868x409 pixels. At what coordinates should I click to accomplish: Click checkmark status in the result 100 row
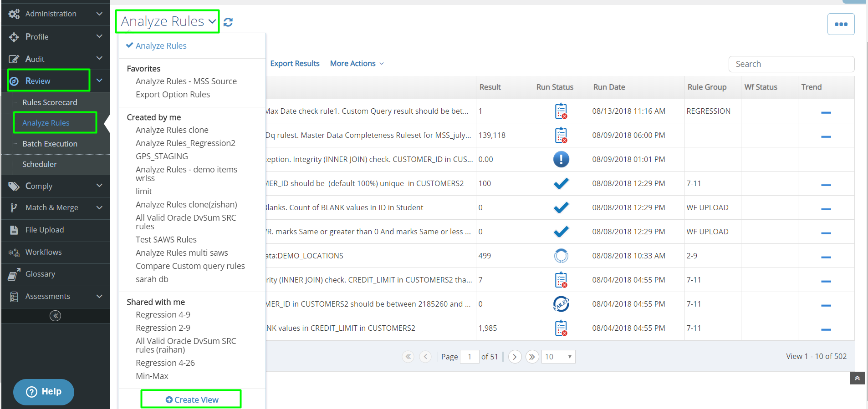click(561, 183)
